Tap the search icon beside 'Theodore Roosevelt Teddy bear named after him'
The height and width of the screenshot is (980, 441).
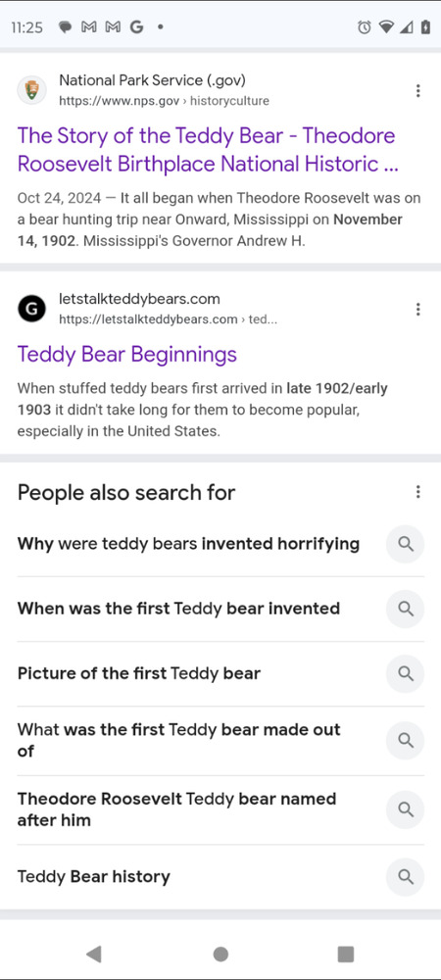[x=406, y=809]
